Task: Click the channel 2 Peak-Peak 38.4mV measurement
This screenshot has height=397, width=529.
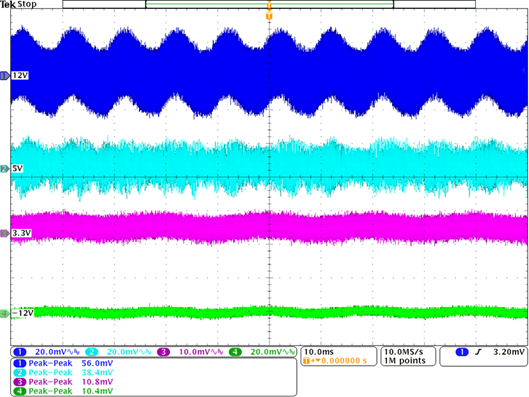Action: (x=63, y=373)
